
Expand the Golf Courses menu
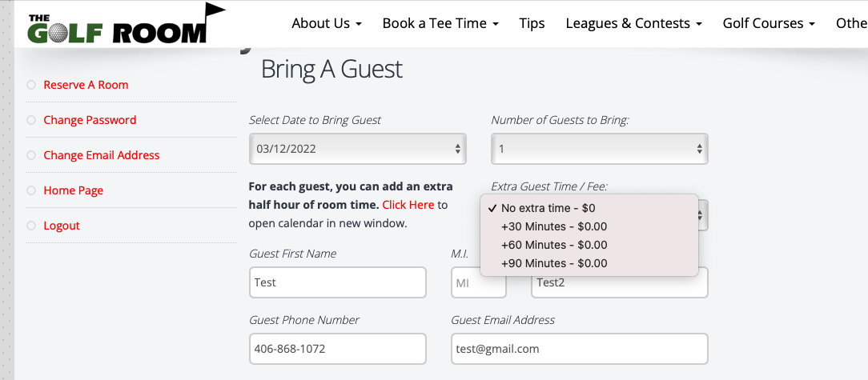pyautogui.click(x=769, y=23)
